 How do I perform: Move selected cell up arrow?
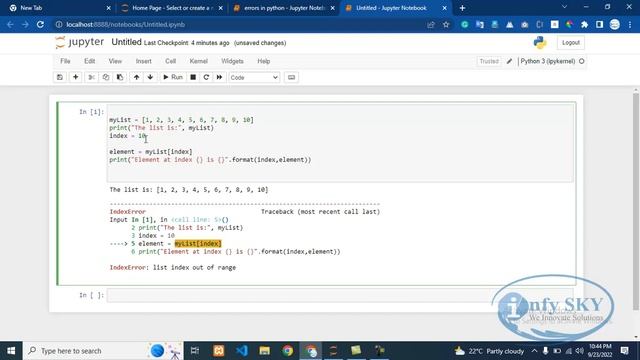click(136, 77)
